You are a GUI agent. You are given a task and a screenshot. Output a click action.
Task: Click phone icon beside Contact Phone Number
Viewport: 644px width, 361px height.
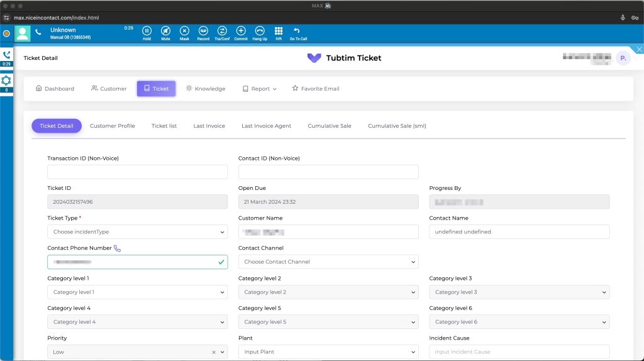(x=117, y=248)
